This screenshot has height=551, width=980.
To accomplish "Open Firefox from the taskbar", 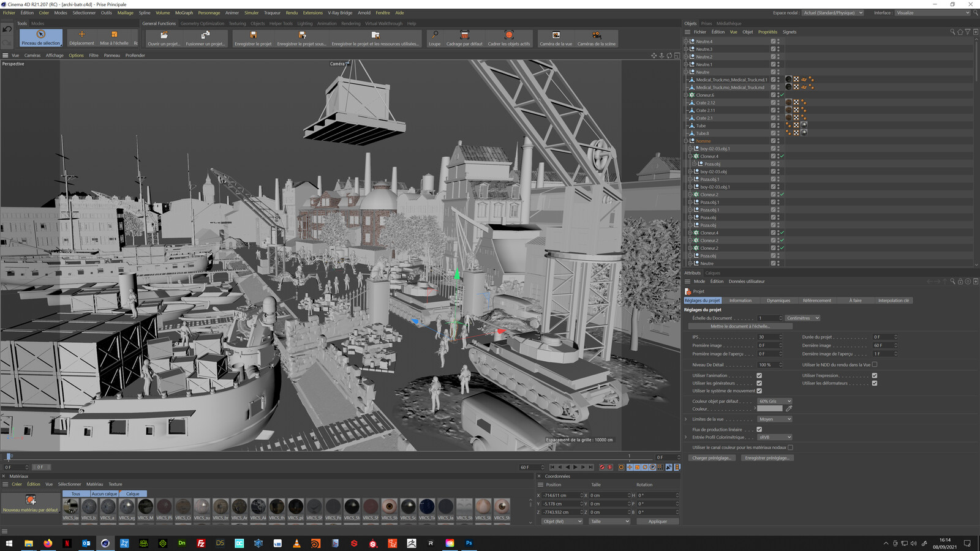I will coord(48,543).
